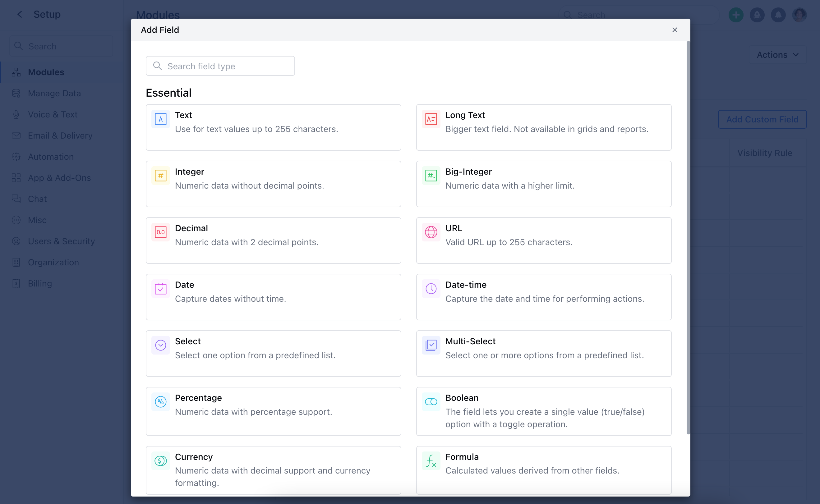The width and height of the screenshot is (820, 504).
Task: Click the Percentage symbol icon
Action: (160, 402)
